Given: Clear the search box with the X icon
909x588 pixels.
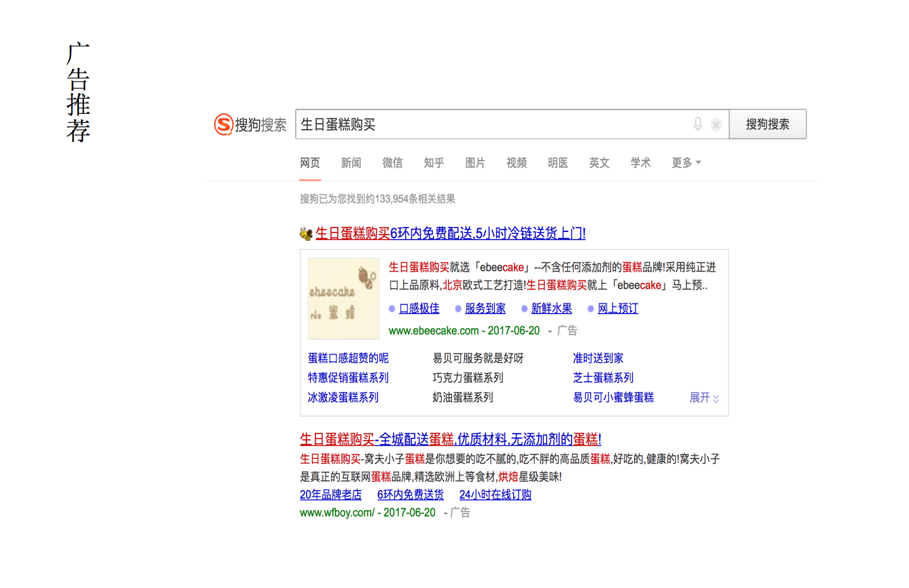Looking at the screenshot, I should point(716,125).
